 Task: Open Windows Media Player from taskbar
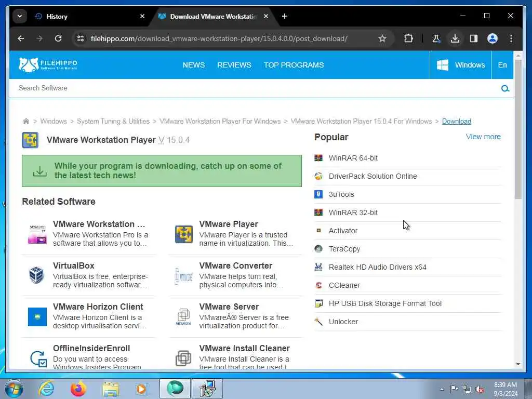141,389
